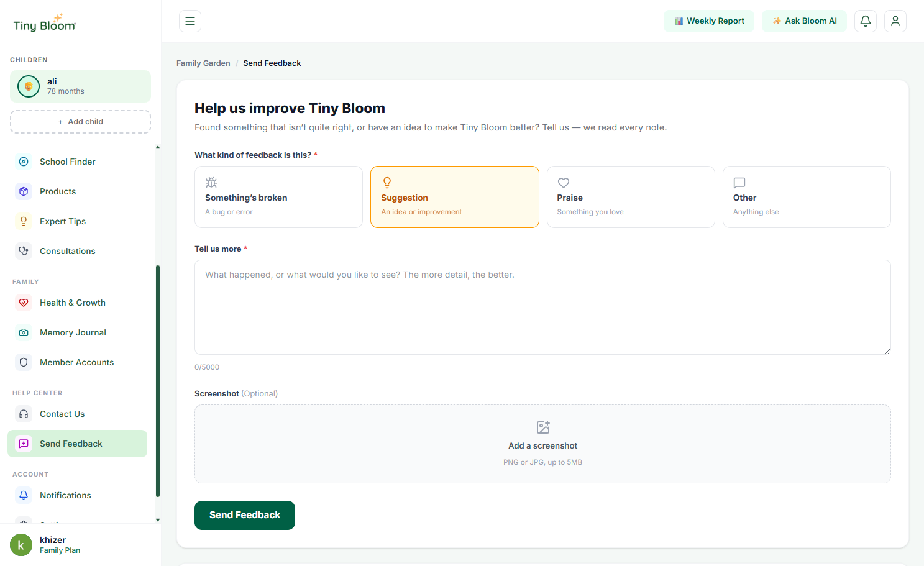Click the sidebar scroll up arrow
This screenshot has height=566, width=924.
click(x=158, y=147)
